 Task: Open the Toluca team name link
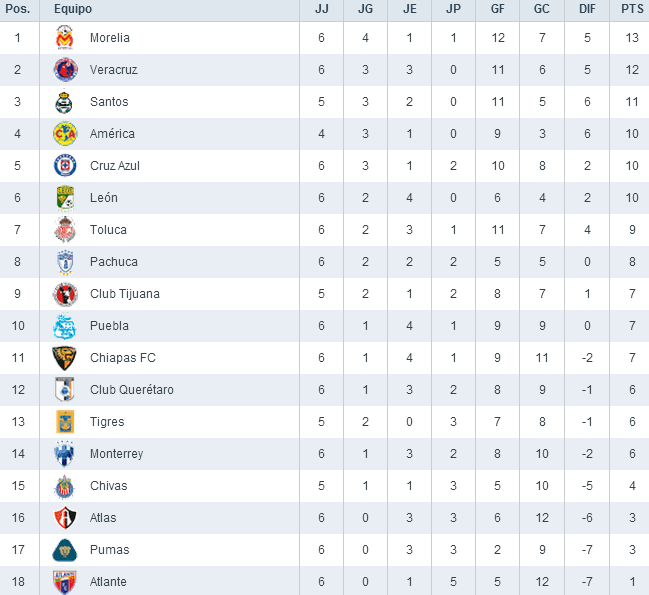(108, 230)
